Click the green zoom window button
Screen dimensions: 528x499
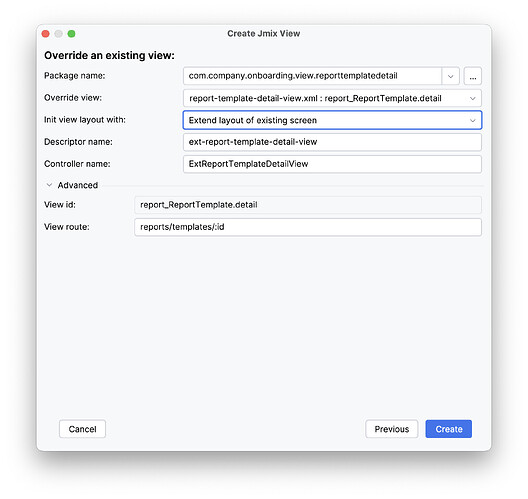click(x=71, y=34)
